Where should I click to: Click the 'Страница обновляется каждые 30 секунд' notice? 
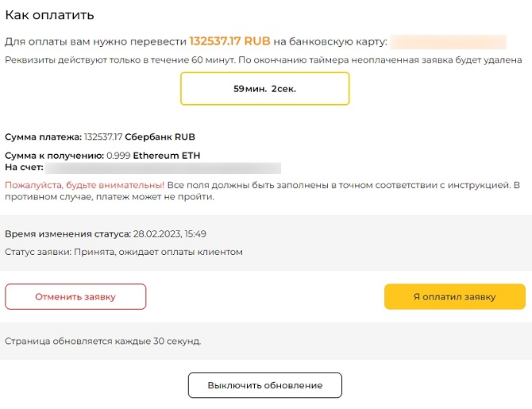[102, 341]
